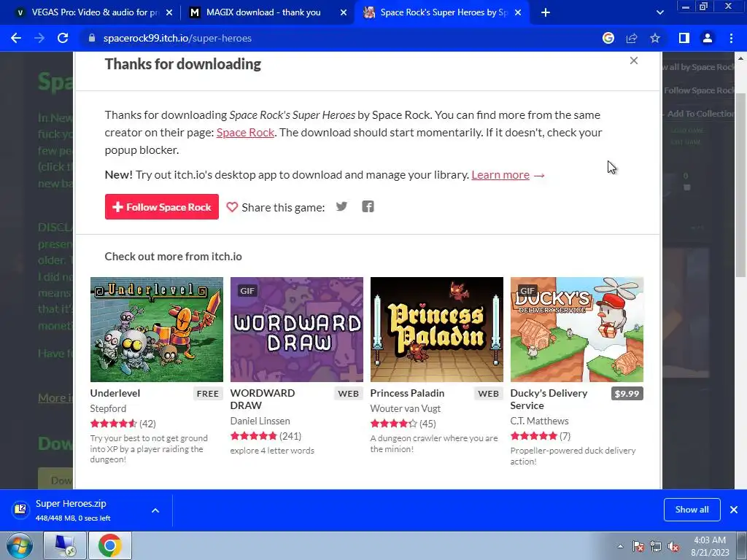Open the Super Heroes.zip download
747x560 pixels.
(x=71, y=510)
